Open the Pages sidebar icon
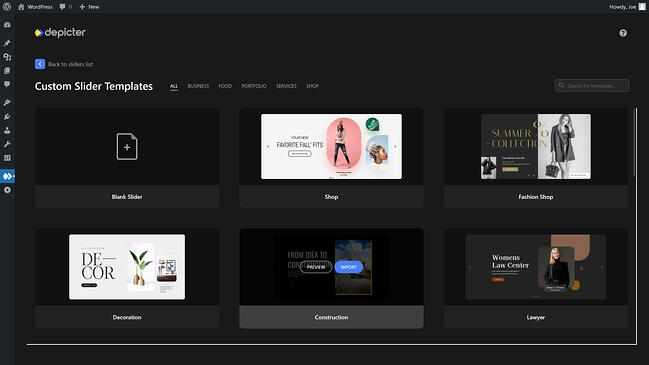 [7, 71]
